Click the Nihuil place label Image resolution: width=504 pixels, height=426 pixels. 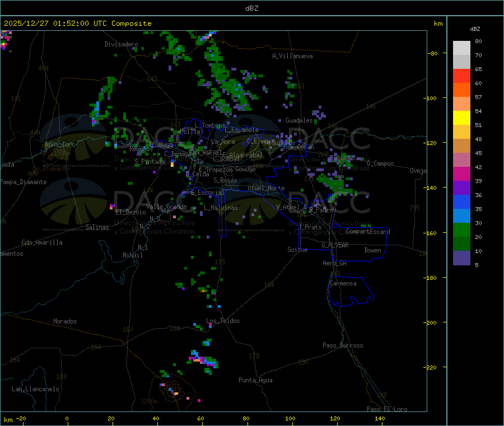pyautogui.click(x=133, y=255)
